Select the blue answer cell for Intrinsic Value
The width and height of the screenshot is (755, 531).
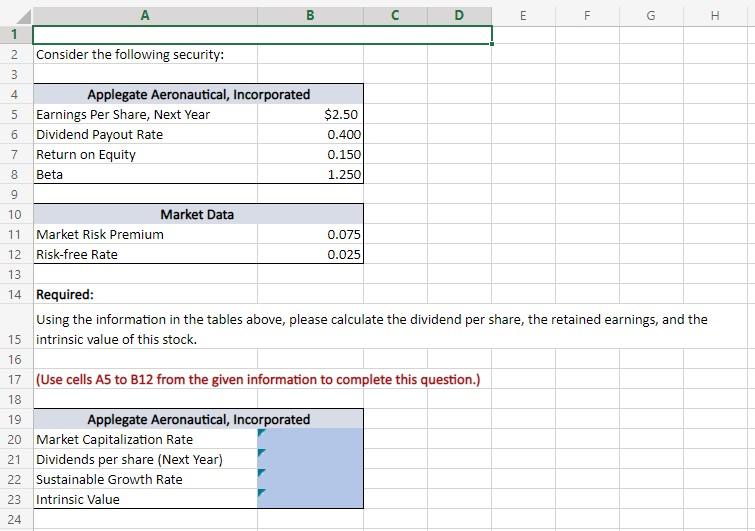[x=310, y=499]
